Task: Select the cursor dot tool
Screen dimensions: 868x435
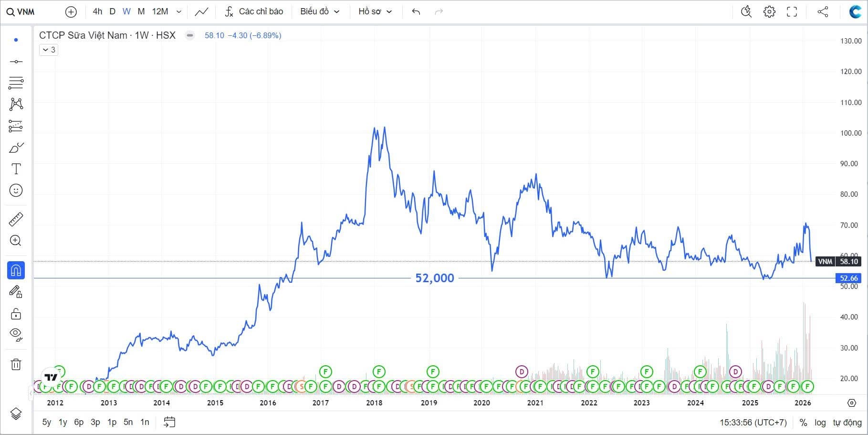Action: (x=16, y=40)
